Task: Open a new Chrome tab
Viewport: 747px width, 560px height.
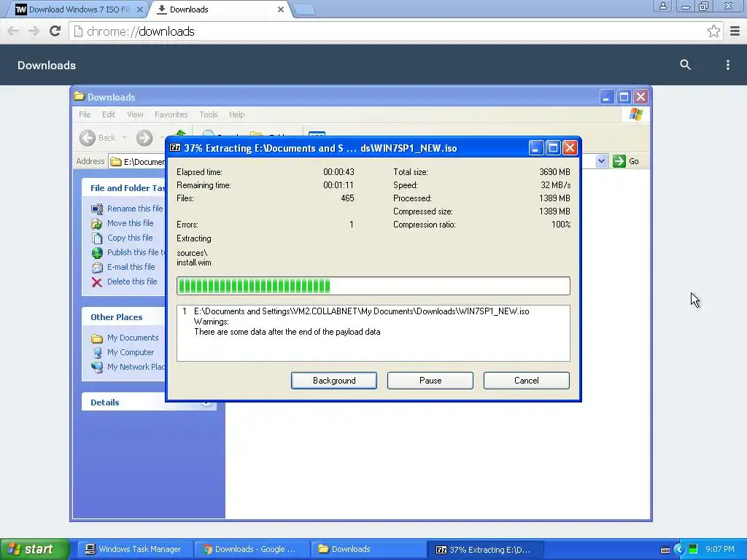Action: click(303, 9)
